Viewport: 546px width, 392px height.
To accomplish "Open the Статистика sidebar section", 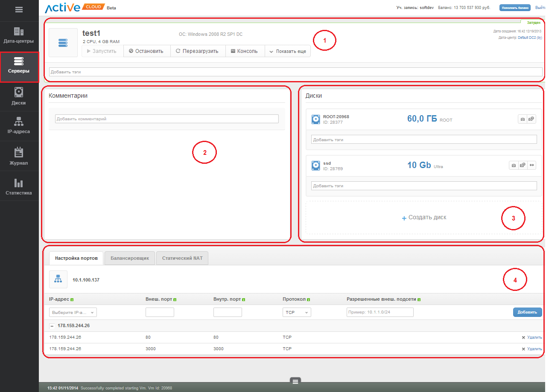I will [19, 186].
